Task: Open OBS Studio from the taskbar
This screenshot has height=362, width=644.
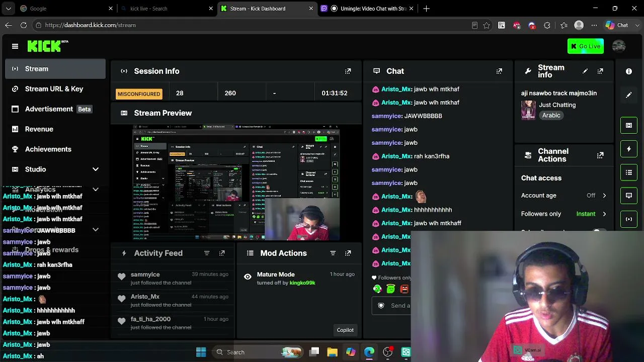Action: 388,352
